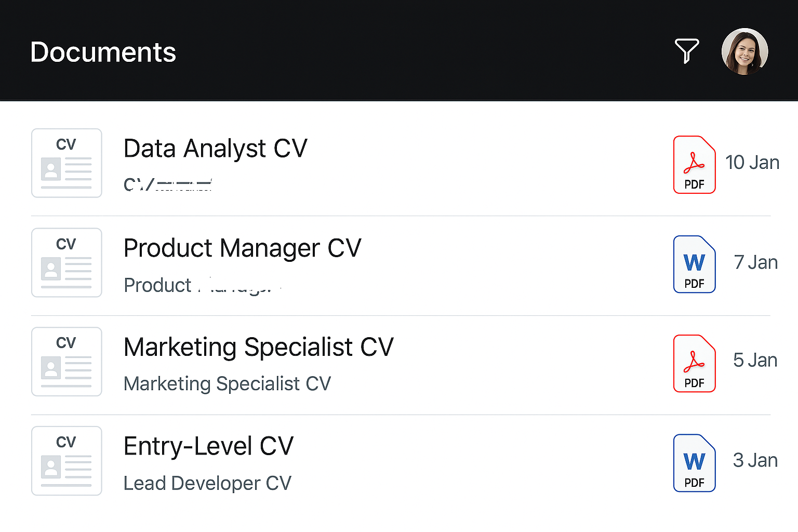This screenshot has width=798, height=532.
Task: Open the filter funnel icon
Action: coord(686,50)
